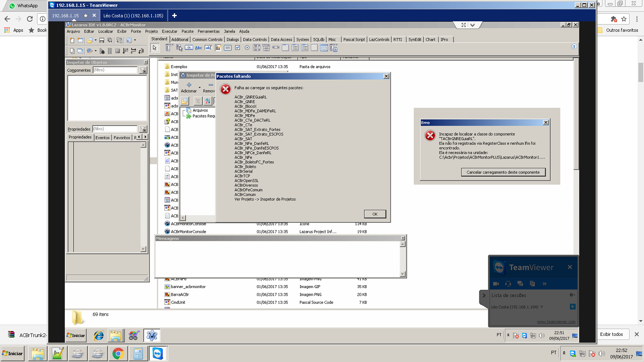
Task: Click the New Unit toolbar icon in Lazarus
Action: [x=72, y=40]
